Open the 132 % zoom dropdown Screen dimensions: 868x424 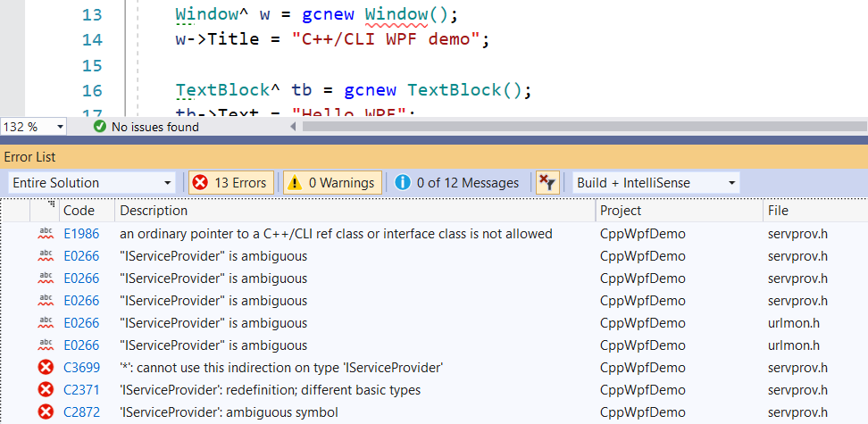[x=33, y=127]
